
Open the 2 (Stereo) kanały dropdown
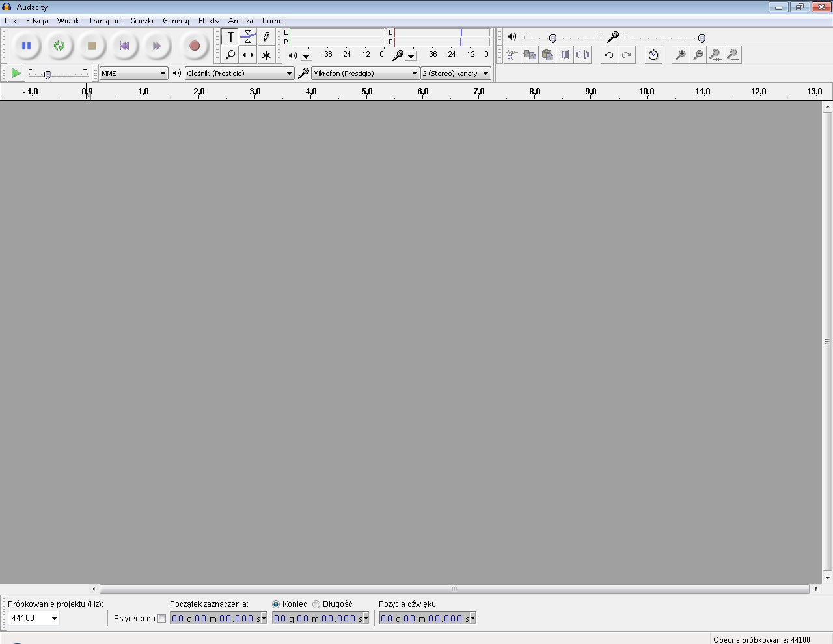456,74
